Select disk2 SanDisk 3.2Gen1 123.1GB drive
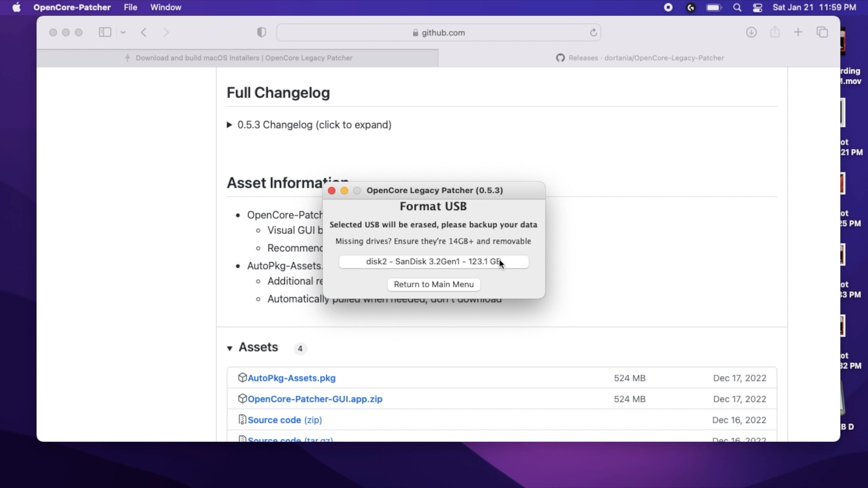Screen dimensions: 868x488 pos(434,262)
